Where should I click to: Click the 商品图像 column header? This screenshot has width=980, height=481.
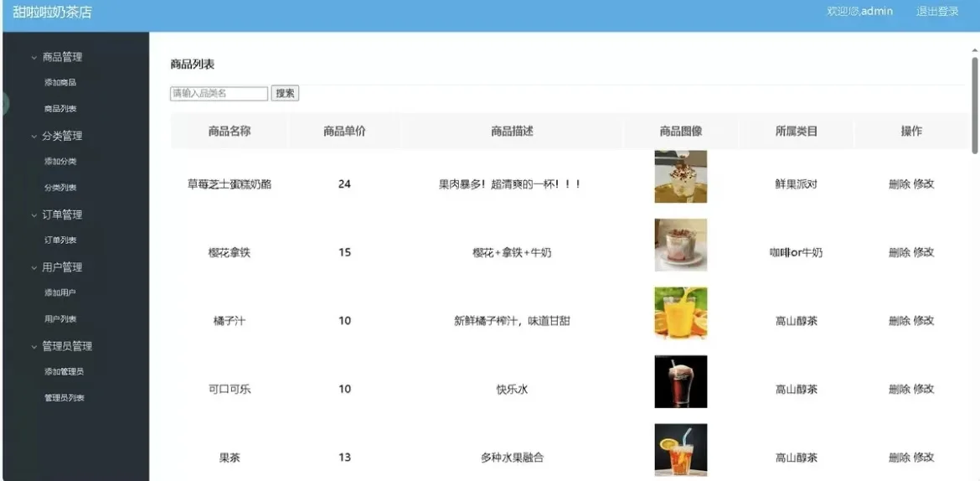coord(681,131)
